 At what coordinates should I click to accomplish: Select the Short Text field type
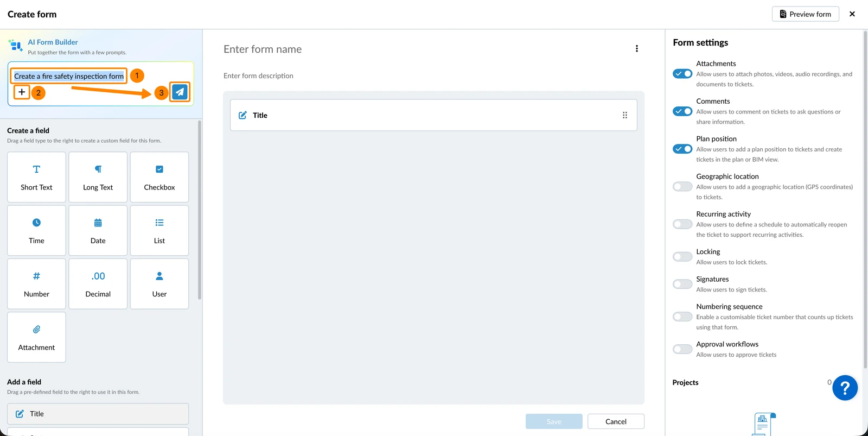point(36,177)
